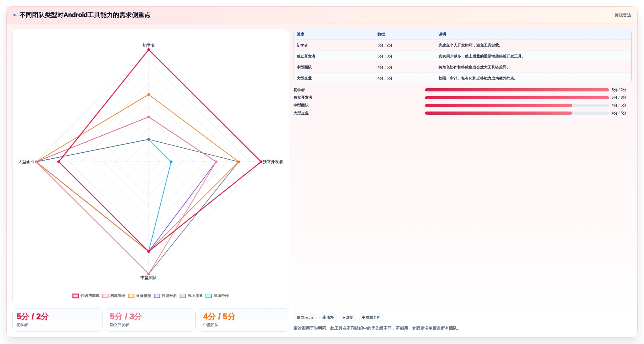Click the red data point at 初学者 vertex
The height and width of the screenshot is (344, 644).
[x=149, y=50]
